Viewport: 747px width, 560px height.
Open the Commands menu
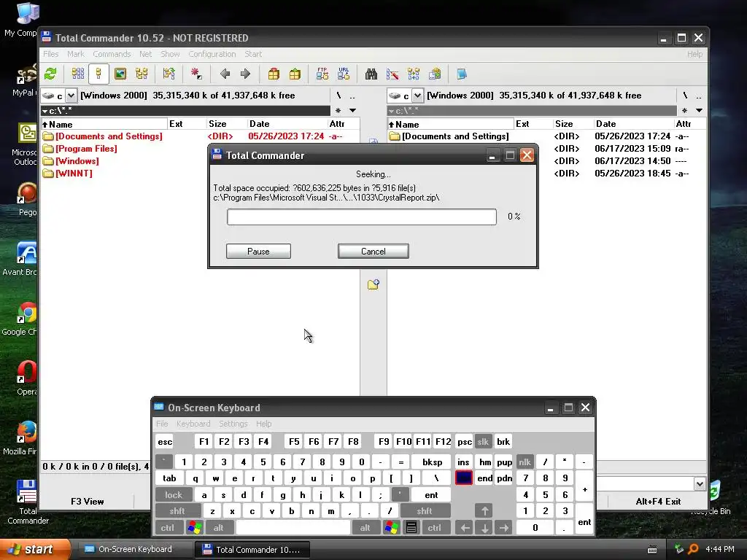coord(112,54)
